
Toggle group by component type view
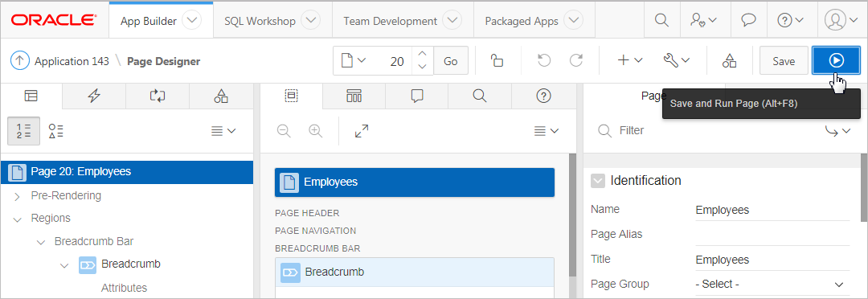(56, 131)
